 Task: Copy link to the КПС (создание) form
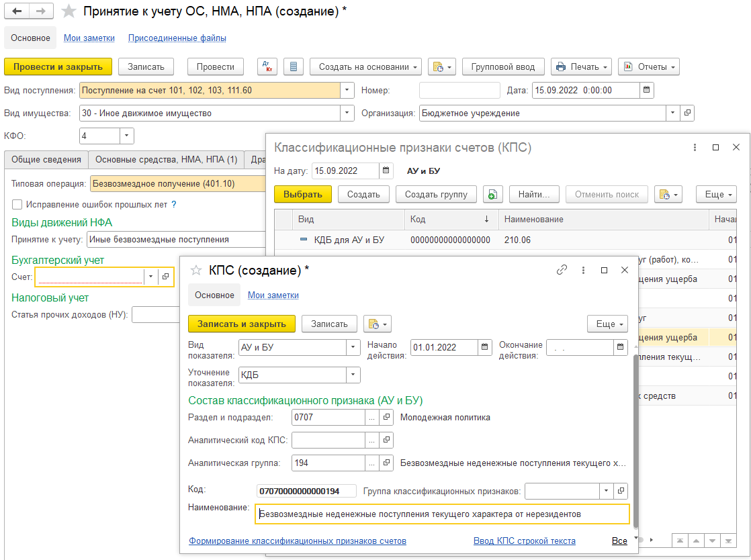tap(562, 270)
